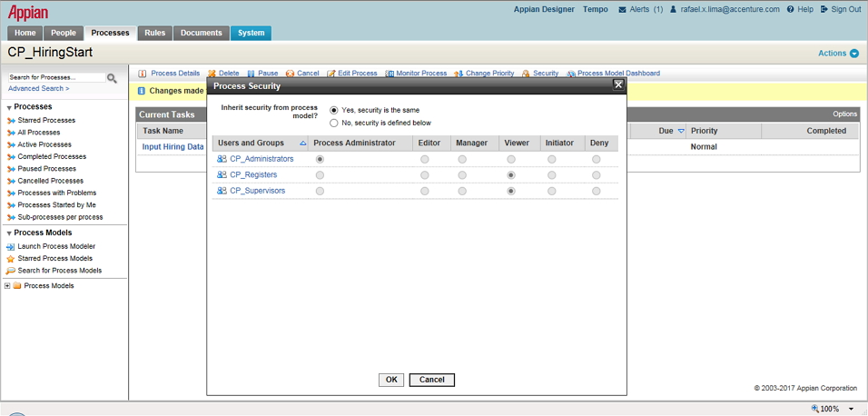
Task: Sort by Users and Groups arrow
Action: pos(303,143)
